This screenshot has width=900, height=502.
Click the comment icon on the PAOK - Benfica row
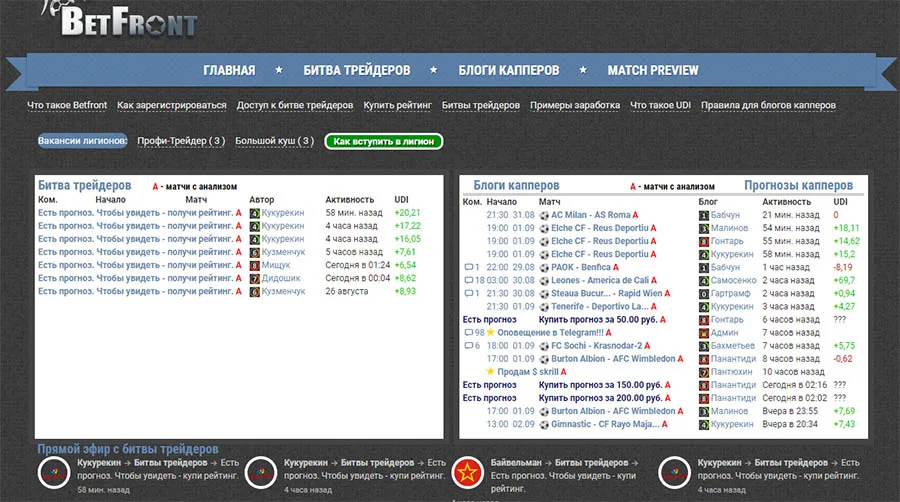(468, 267)
